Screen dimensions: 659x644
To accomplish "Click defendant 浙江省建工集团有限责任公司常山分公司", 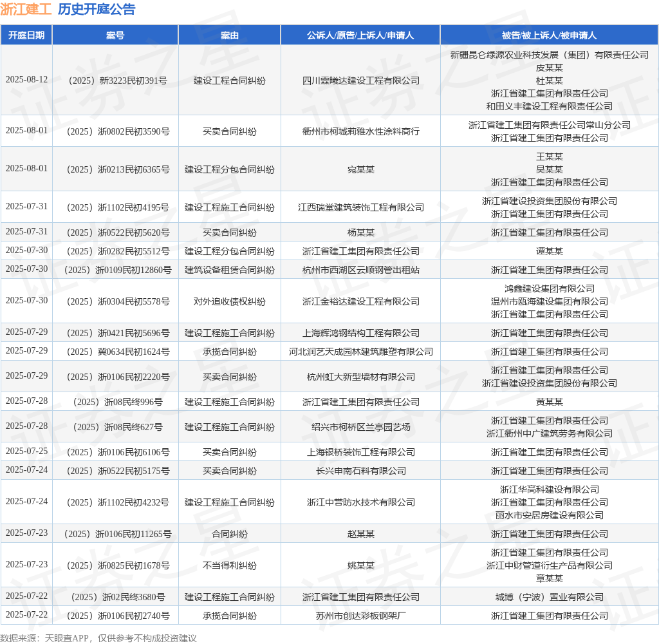I will (550, 126).
